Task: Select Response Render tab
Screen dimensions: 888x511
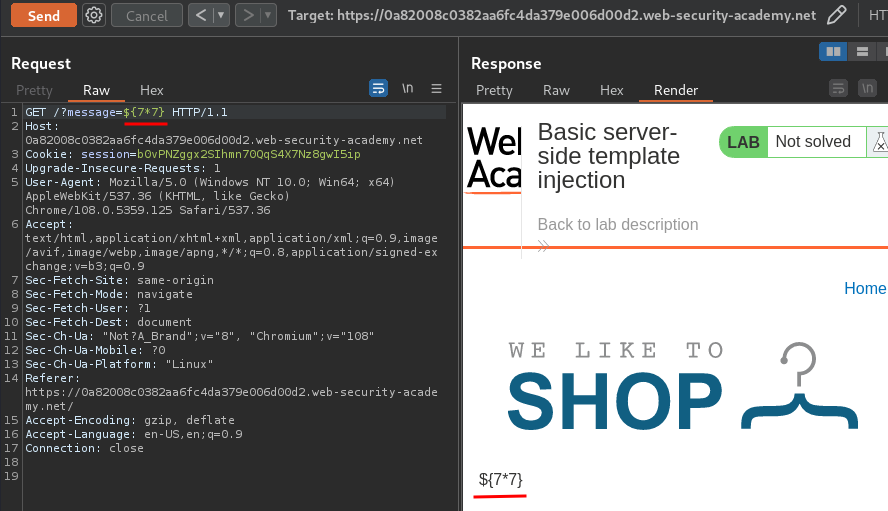Action: click(x=676, y=90)
